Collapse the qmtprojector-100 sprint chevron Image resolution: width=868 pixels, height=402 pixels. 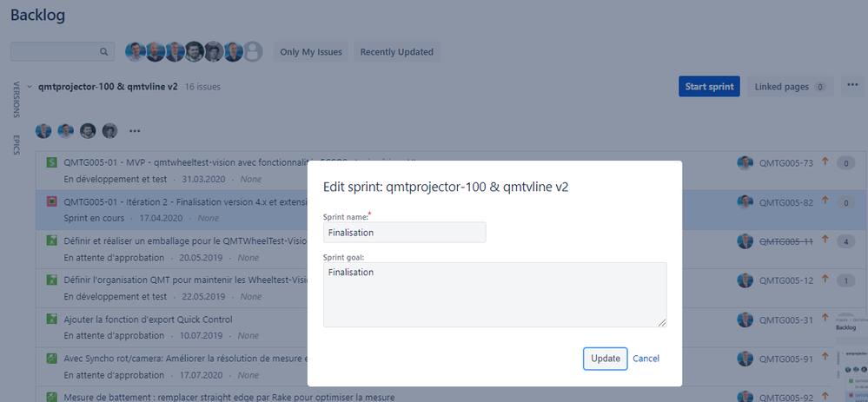tap(30, 87)
